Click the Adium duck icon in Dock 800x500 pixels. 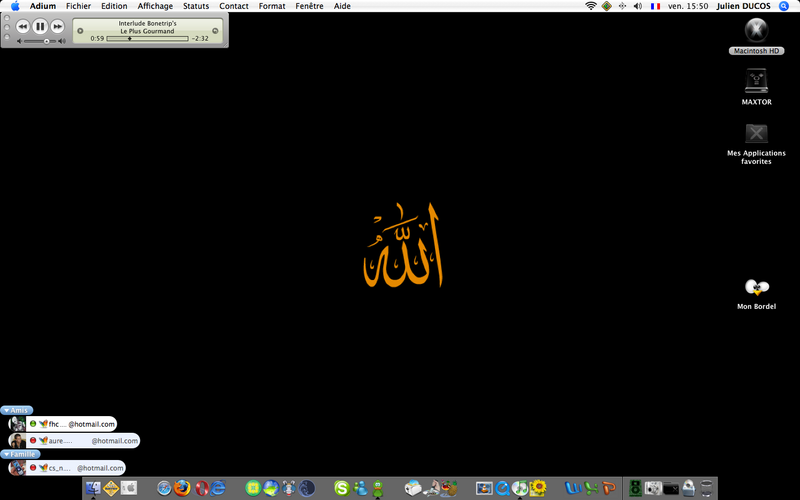tap(376, 488)
